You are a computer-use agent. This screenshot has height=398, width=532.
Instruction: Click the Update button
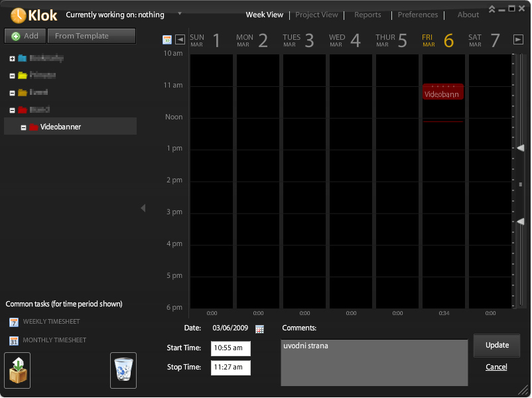click(x=497, y=346)
